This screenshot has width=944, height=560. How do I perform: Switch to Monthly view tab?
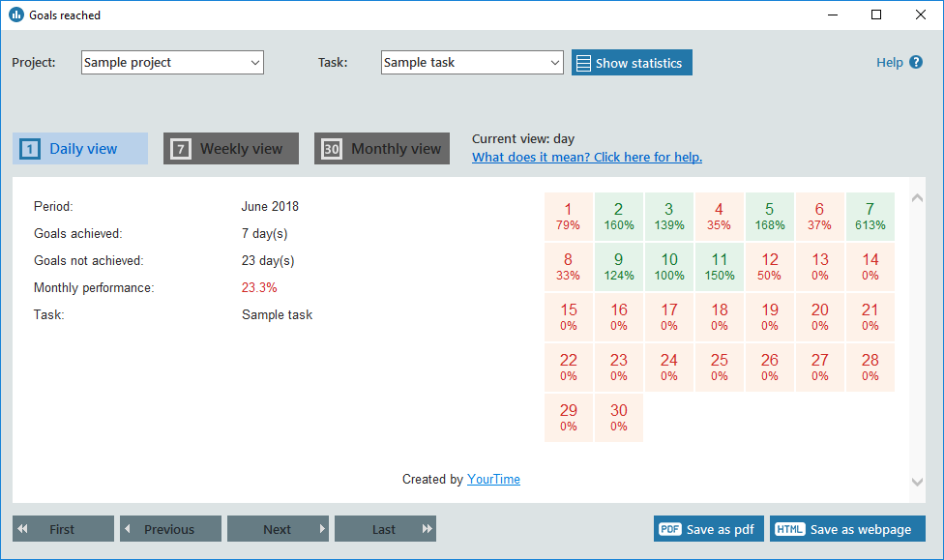coord(382,149)
